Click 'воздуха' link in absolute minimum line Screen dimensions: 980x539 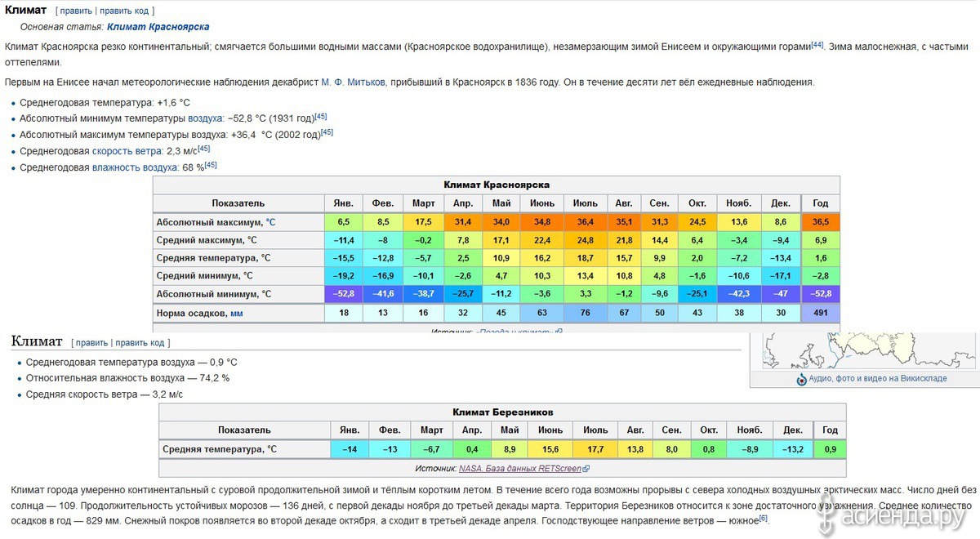(x=205, y=118)
